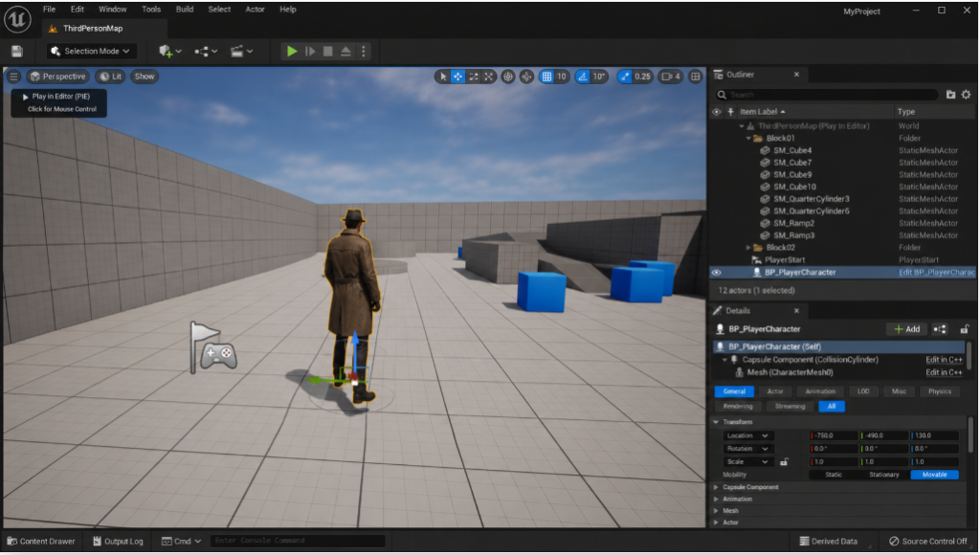Set mobility to Static

[834, 475]
